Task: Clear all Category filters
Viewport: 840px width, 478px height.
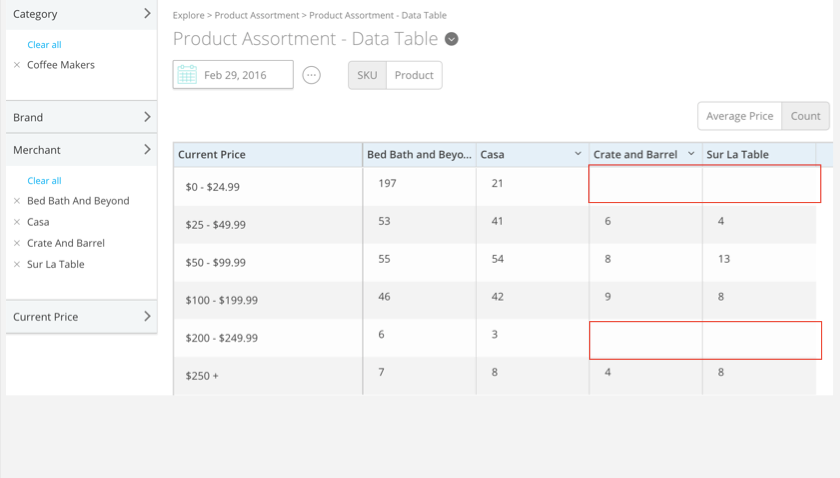Action: pos(44,44)
